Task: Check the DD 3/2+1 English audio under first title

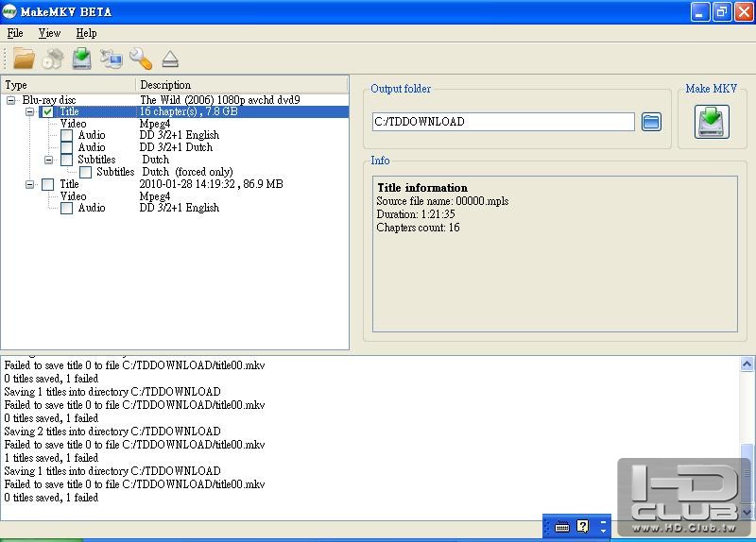Action: pos(66,135)
